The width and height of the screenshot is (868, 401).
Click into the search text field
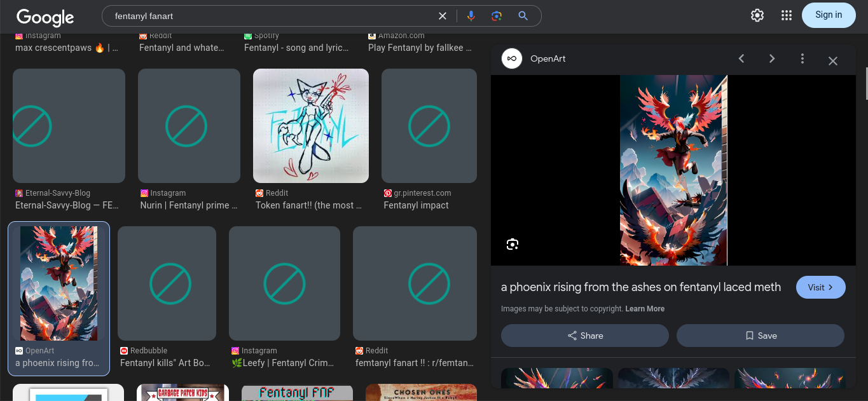click(x=267, y=16)
